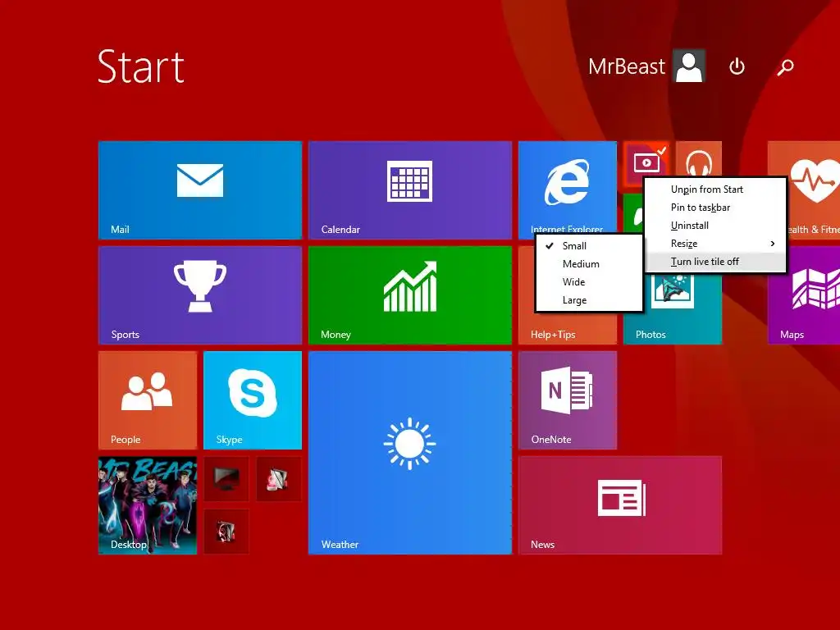The image size is (840, 630).
Task: Open the Maps tile
Action: coord(804,294)
